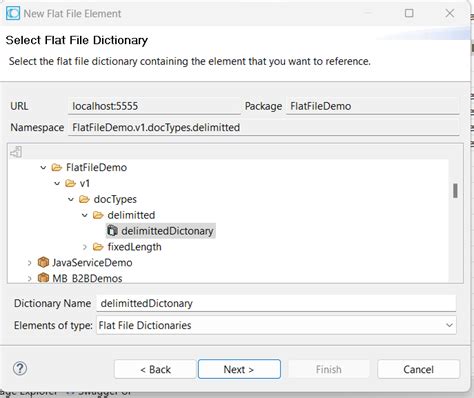The height and width of the screenshot is (398, 474).
Task: Expand the JavaServiceDemo package node
Action: click(29, 263)
